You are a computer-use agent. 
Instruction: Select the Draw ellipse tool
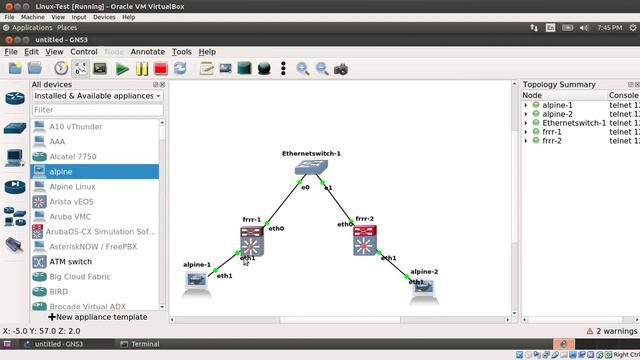[264, 69]
